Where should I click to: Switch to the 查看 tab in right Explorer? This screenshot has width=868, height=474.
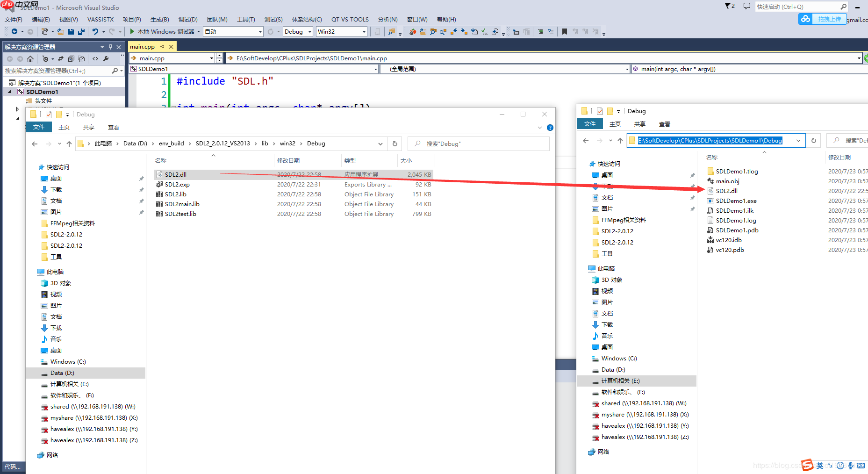coord(665,123)
